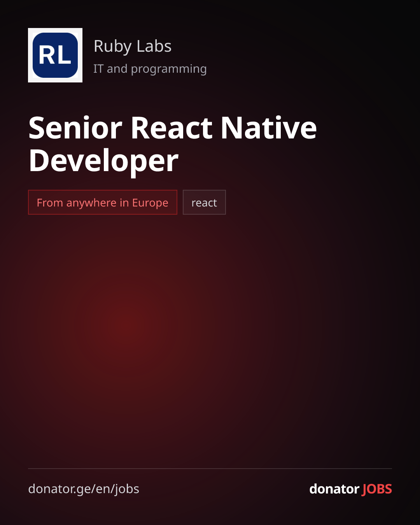Select the IT and programming category text
Image resolution: width=420 pixels, height=525 pixels.
(150, 69)
